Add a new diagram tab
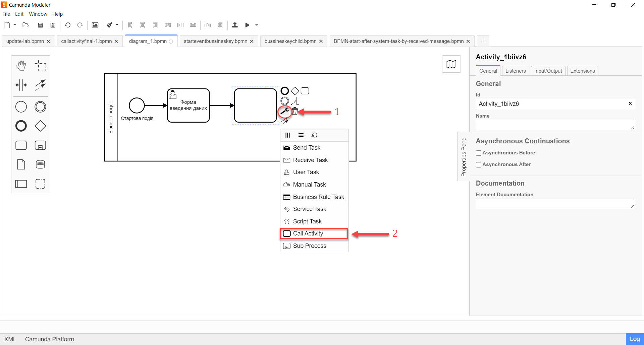 483,41
